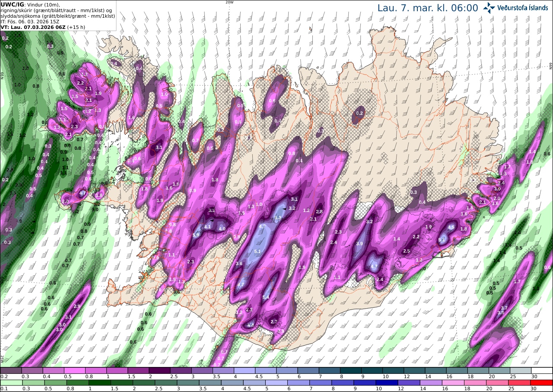Screen dimensions: 553x392
Task: Select upper legend swatch starting at 20
Action: click(500, 370)
